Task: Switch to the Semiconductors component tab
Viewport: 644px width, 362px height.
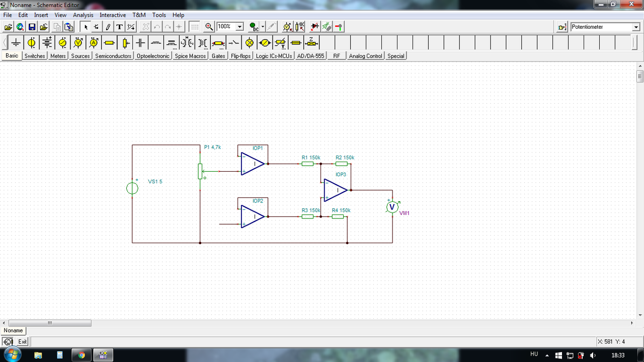Action: tap(113, 56)
